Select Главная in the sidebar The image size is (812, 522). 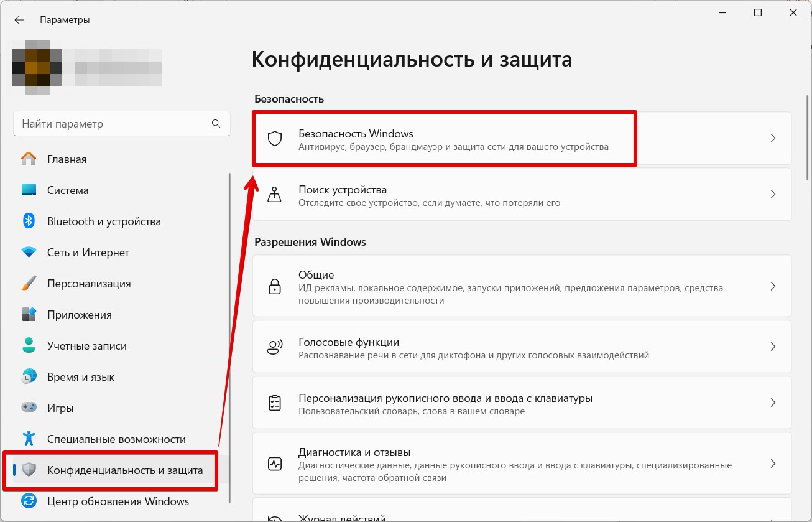(x=121, y=159)
